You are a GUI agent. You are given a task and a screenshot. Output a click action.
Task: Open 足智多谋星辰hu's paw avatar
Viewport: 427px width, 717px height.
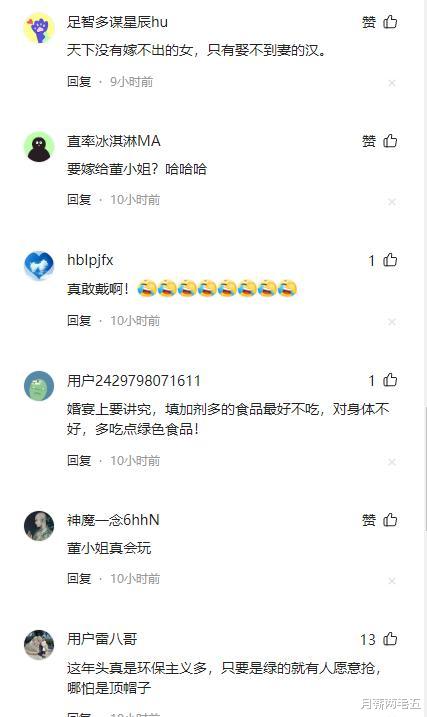pos(39,28)
